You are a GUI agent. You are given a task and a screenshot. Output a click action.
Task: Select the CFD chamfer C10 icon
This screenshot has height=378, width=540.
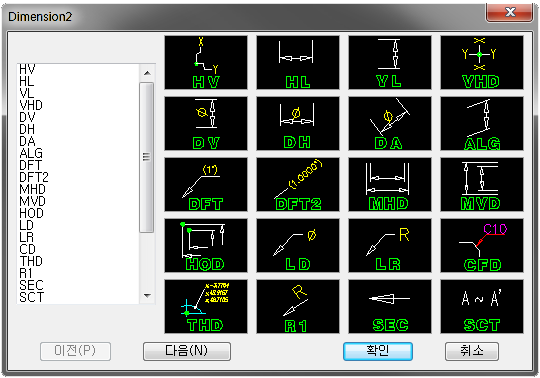coord(482,245)
